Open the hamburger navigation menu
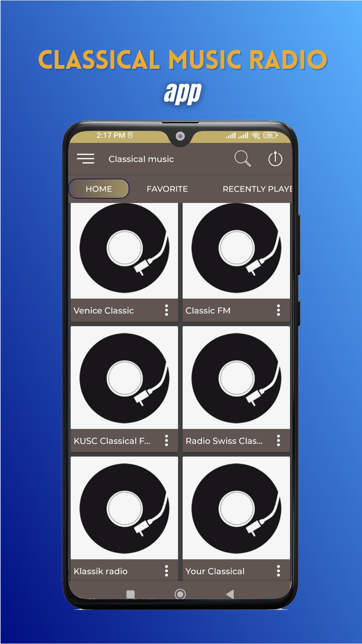This screenshot has width=362, height=644. 85,159
